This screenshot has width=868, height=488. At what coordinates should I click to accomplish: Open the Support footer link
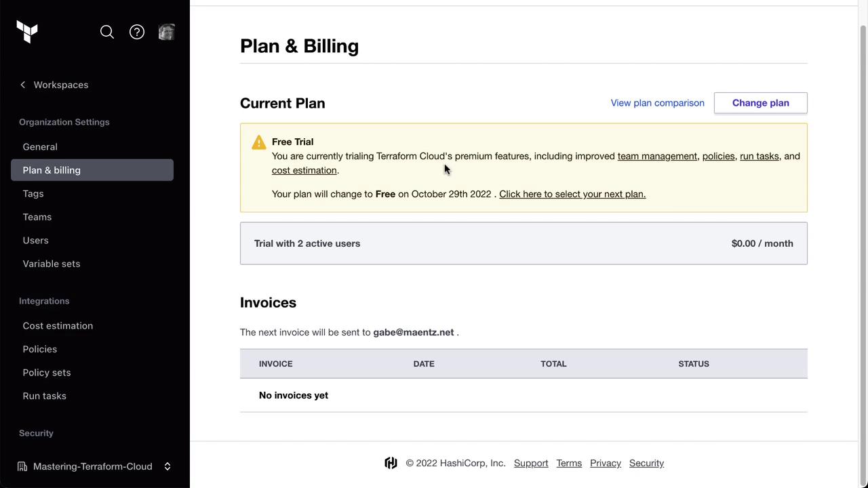click(x=531, y=463)
